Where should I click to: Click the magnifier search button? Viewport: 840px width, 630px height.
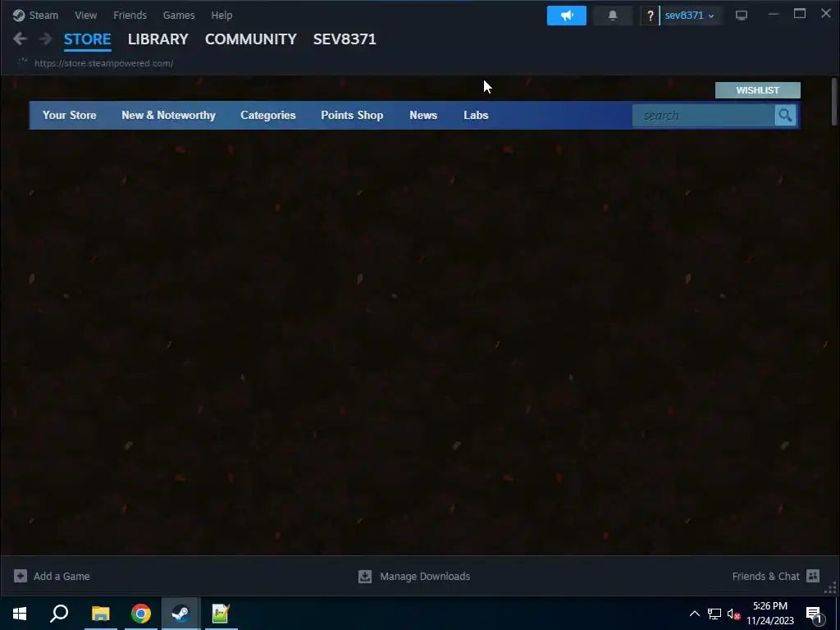tap(785, 115)
